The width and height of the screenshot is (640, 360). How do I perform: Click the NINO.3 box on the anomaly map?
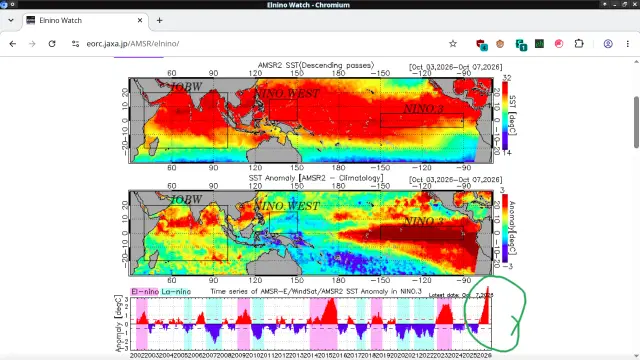point(422,233)
